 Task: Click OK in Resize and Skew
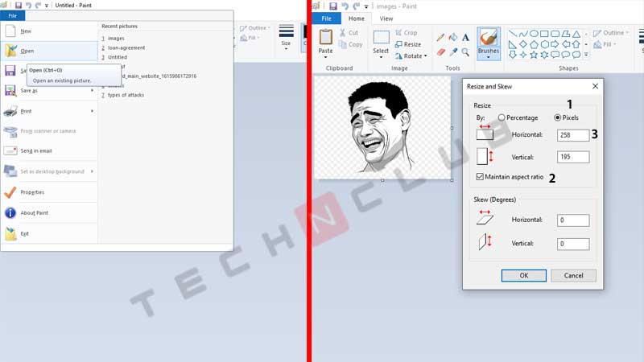(524, 275)
